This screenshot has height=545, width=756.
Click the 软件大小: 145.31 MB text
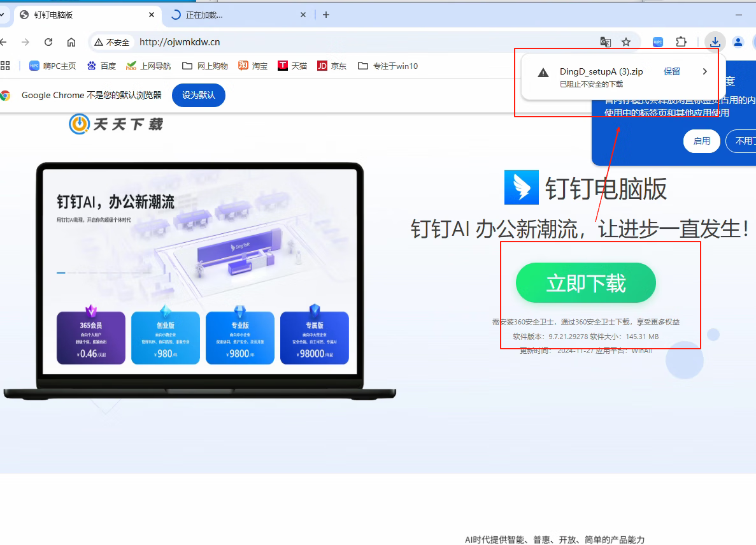pyautogui.click(x=624, y=337)
